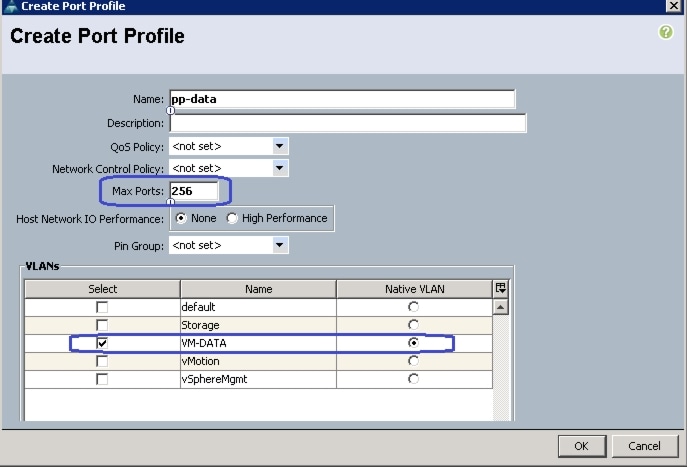Click the VLAN list scrollbar up arrow

(x=501, y=307)
